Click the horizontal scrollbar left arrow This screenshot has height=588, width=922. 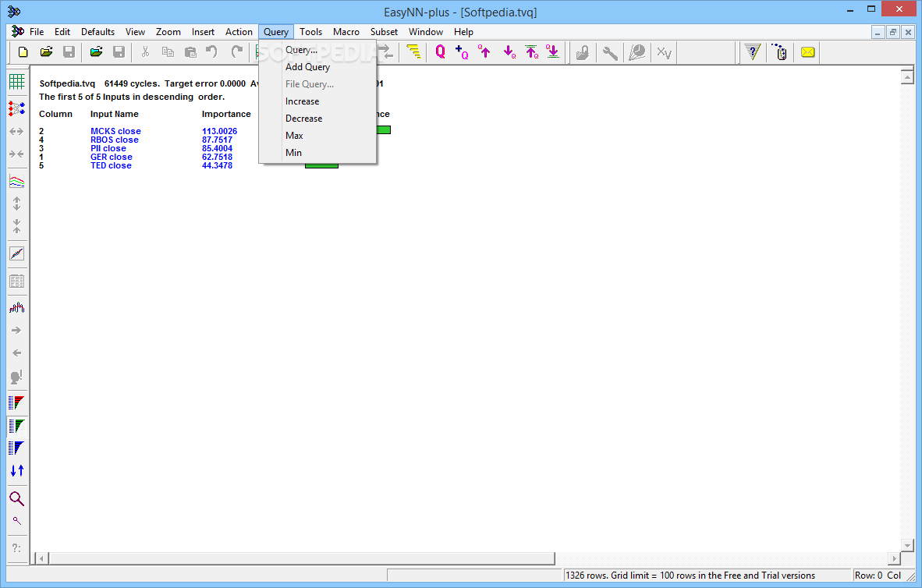pyautogui.click(x=41, y=558)
